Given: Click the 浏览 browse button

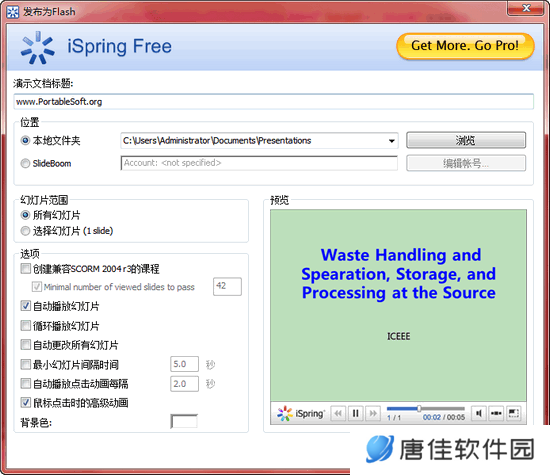Looking at the screenshot, I should tap(466, 140).
